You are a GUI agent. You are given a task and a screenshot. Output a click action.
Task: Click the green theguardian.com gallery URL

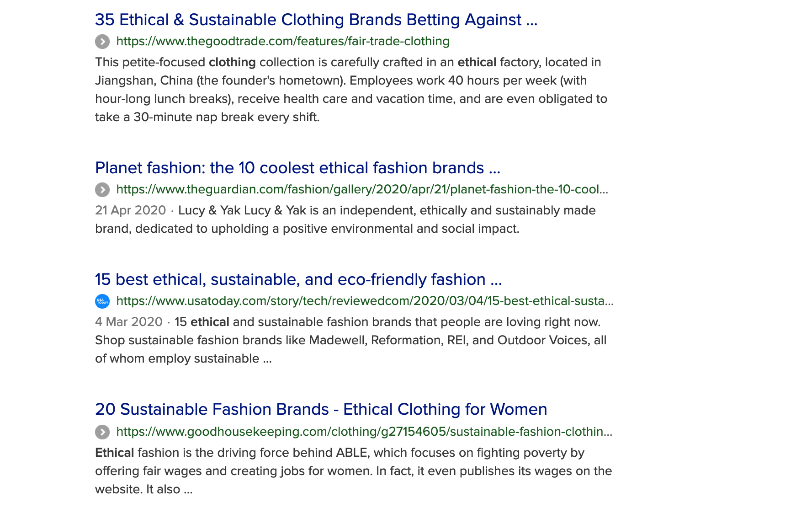click(x=362, y=189)
